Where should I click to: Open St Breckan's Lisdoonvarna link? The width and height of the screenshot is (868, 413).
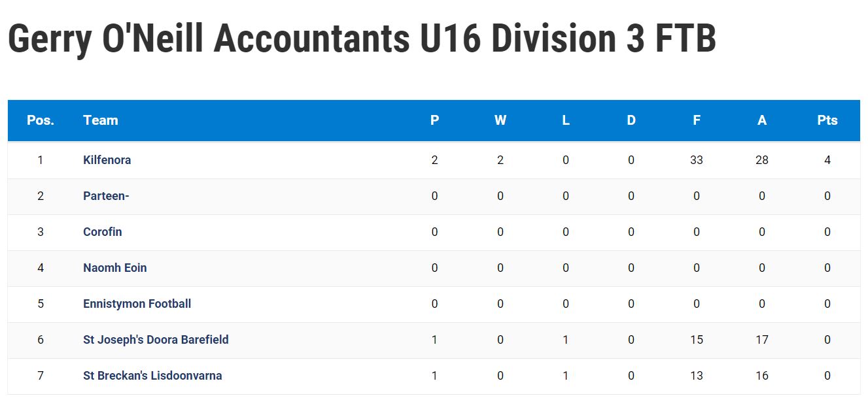[152, 376]
